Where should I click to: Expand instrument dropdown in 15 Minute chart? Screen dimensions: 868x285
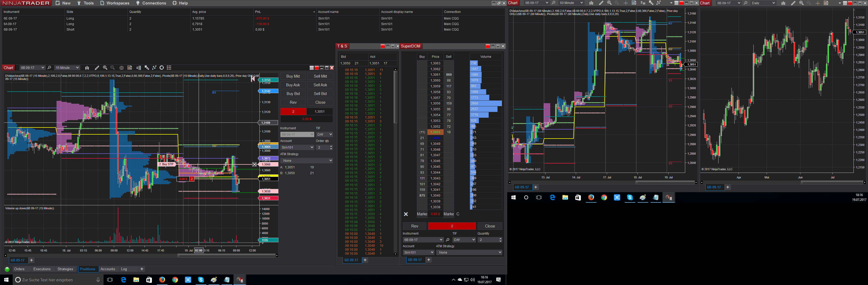tap(43, 68)
